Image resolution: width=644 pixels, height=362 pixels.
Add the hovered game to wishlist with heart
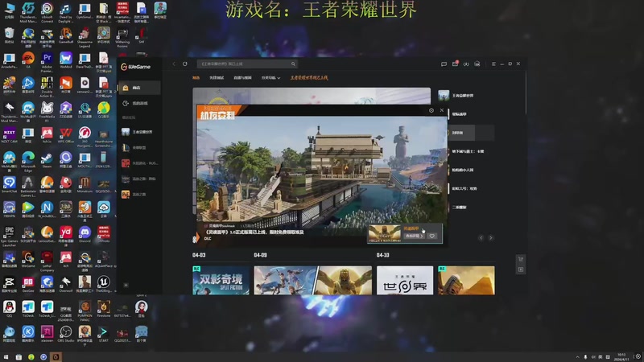431,236
